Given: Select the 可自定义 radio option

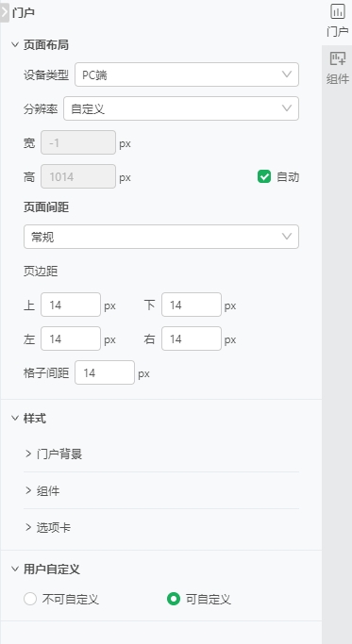Looking at the screenshot, I should (x=173, y=599).
